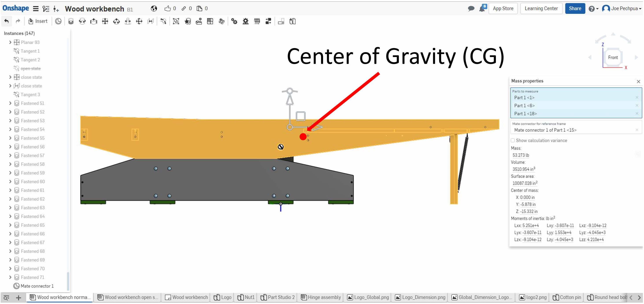Screen dimensions: 644x304
Task: Click the Mass value 53.273 lb
Action: click(521, 155)
